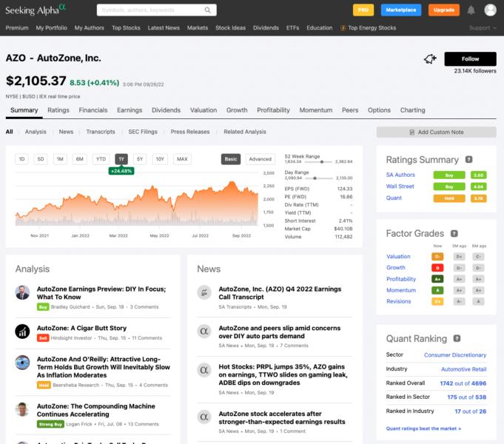This screenshot has width=504, height=444.
Task: Click alpha icon beside stock accelerates news
Action: pos(204,417)
